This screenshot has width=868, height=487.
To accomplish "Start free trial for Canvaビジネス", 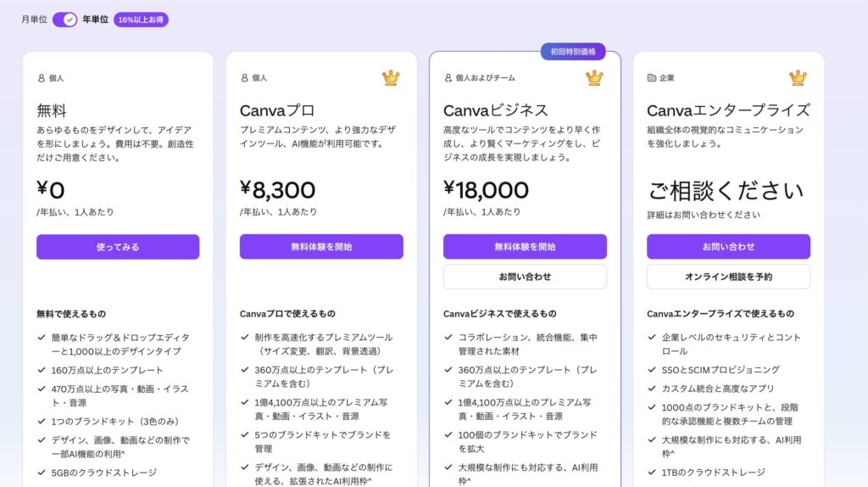I will click(525, 247).
